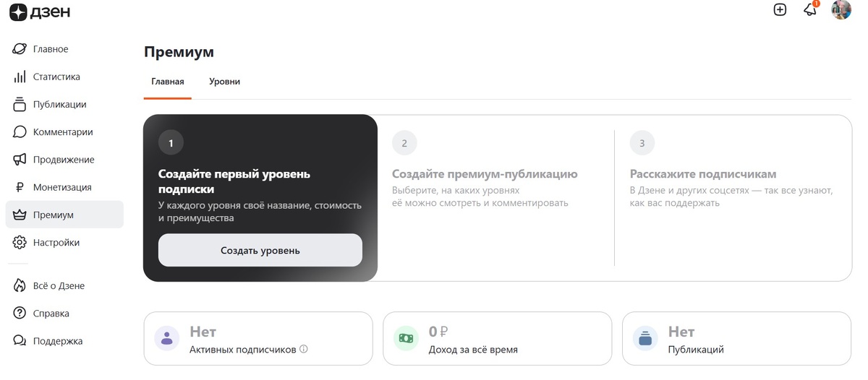Open the Справка link
Viewport: 868px width, 380px height.
click(x=64, y=314)
